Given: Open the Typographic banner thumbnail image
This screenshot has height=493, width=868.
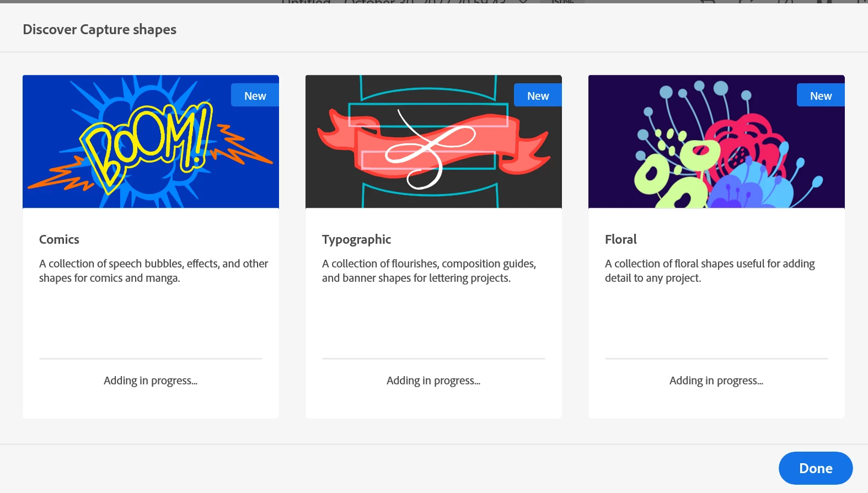Looking at the screenshot, I should (x=433, y=141).
